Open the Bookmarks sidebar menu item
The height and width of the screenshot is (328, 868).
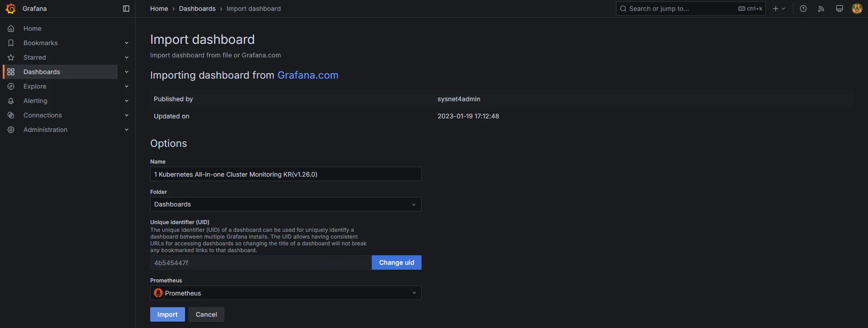(x=41, y=43)
